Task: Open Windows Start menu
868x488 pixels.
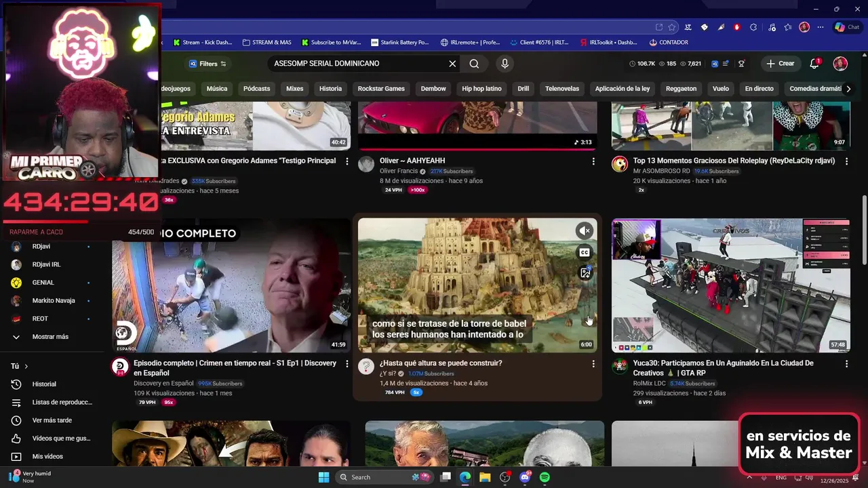Action: 323,477
